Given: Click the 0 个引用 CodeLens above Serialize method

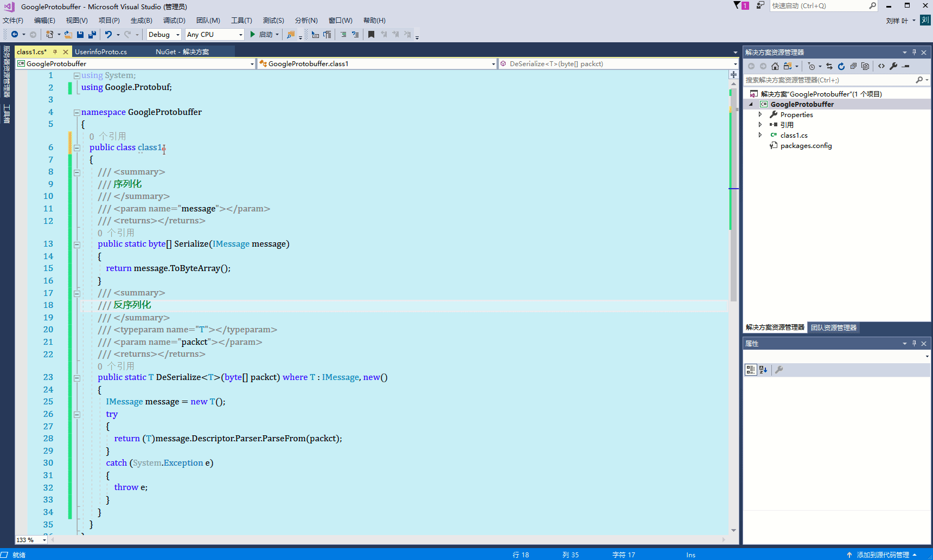Looking at the screenshot, I should (x=116, y=233).
